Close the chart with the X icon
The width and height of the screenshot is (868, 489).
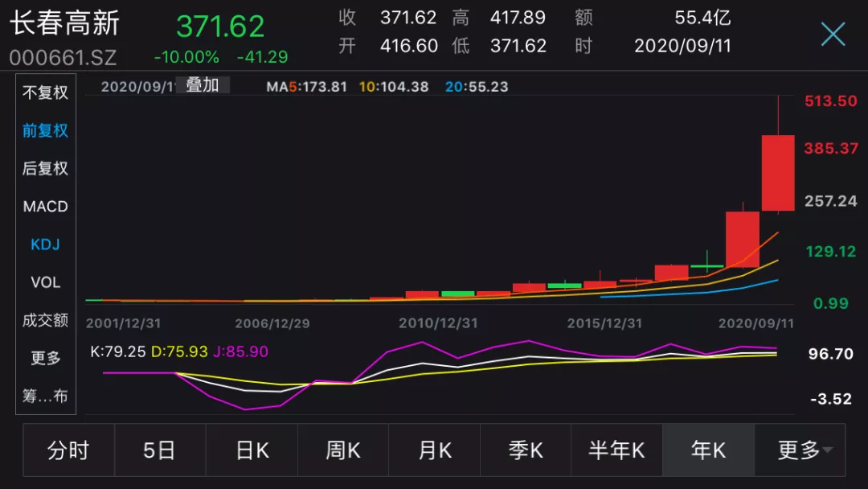[833, 35]
